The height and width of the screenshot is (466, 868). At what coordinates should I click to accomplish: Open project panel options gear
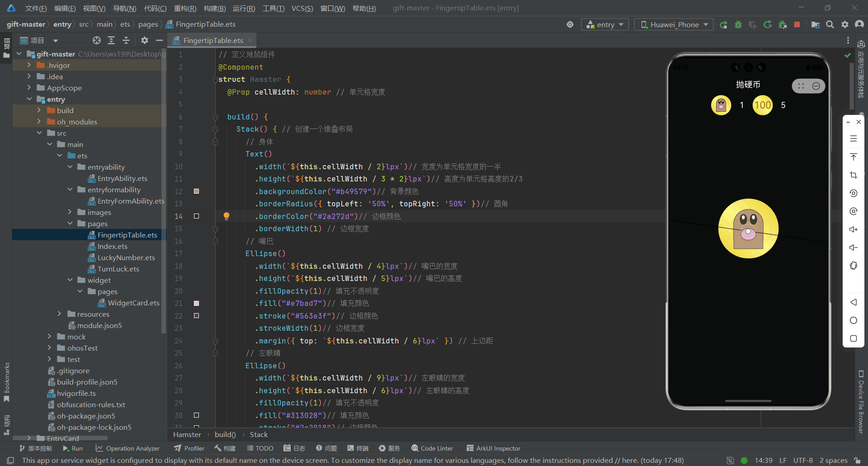(x=145, y=40)
